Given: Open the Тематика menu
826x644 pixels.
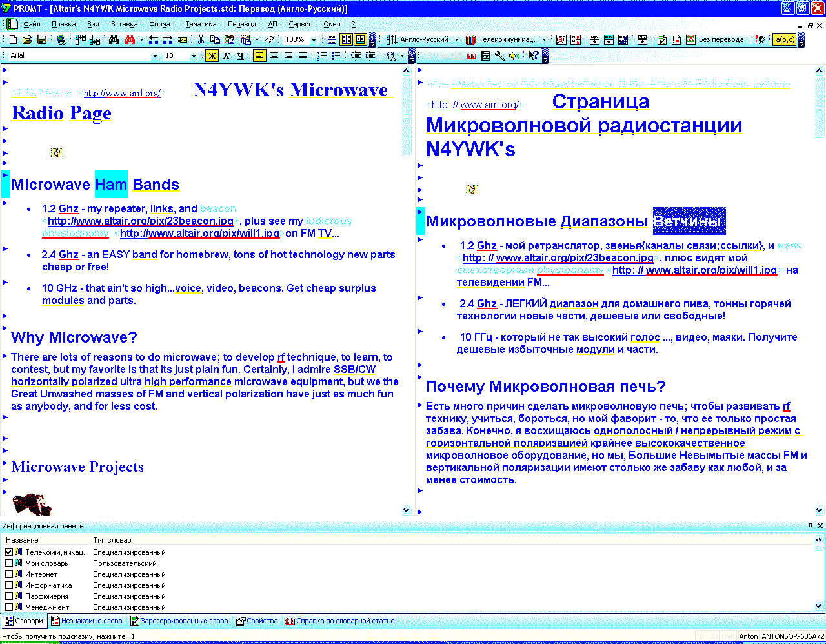Looking at the screenshot, I should [x=201, y=24].
